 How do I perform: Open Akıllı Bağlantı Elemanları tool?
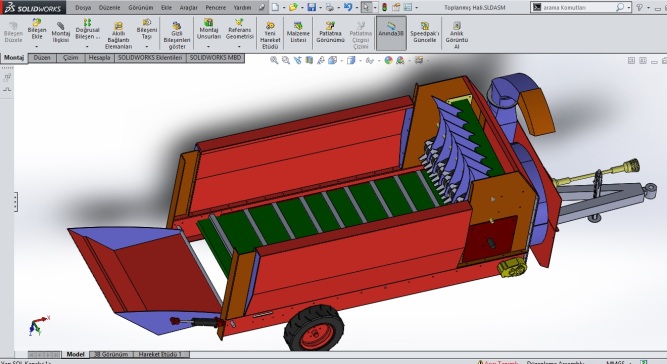click(118, 36)
